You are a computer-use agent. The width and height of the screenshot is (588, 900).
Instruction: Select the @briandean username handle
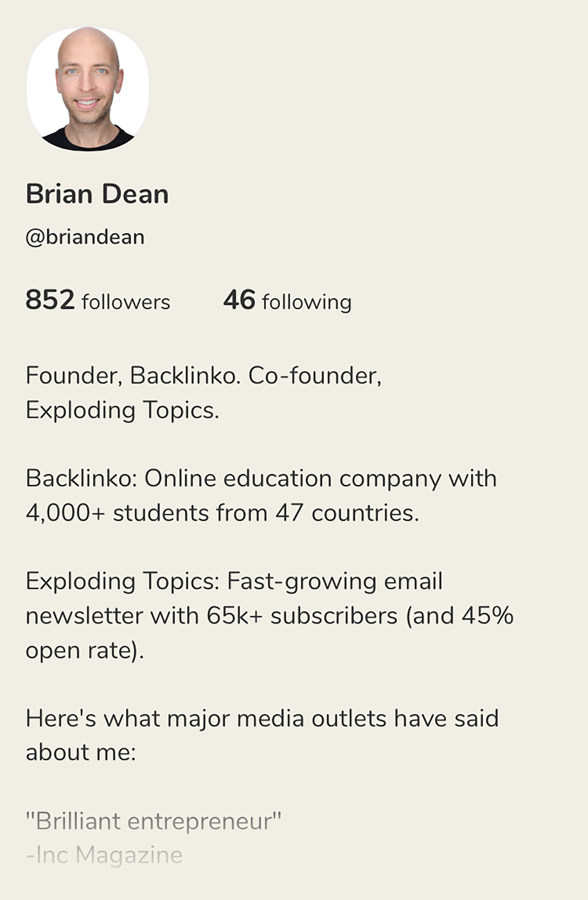click(85, 237)
